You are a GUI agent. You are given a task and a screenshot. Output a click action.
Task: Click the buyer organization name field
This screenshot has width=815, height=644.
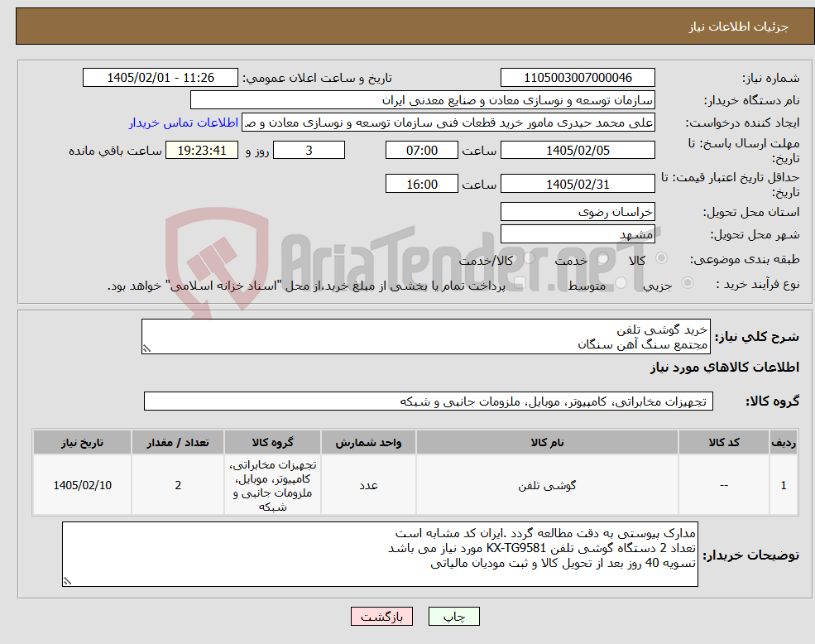point(423,100)
